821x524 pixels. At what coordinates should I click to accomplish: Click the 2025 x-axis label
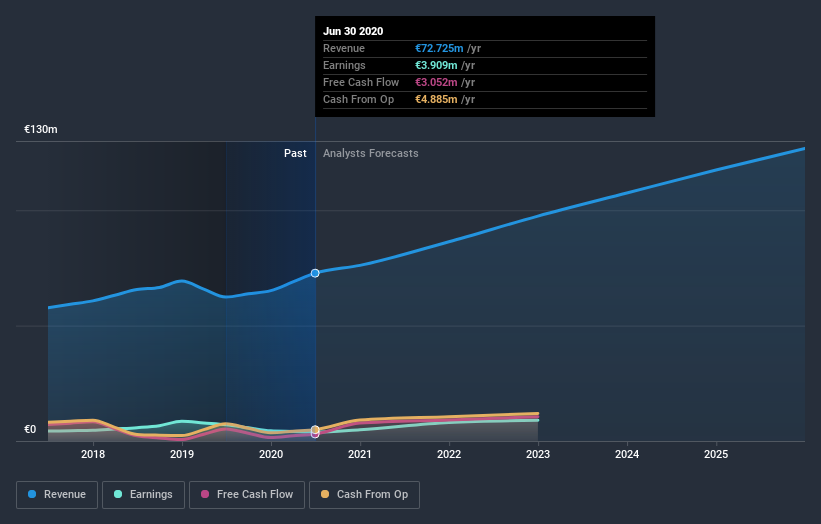pyautogui.click(x=716, y=454)
